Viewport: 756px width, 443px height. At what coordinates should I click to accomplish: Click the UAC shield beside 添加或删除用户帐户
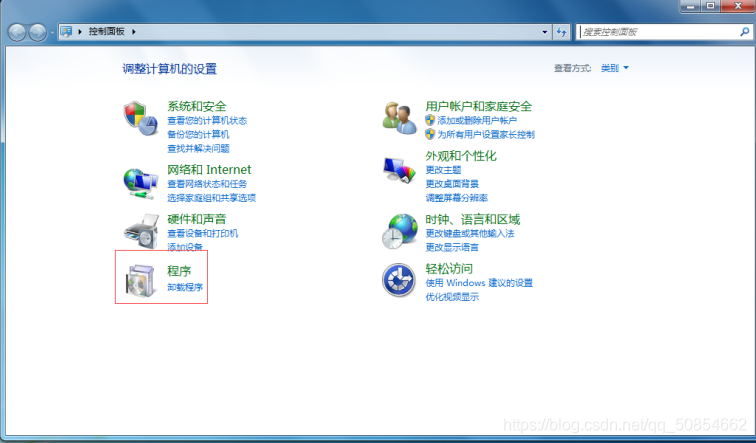tap(430, 120)
